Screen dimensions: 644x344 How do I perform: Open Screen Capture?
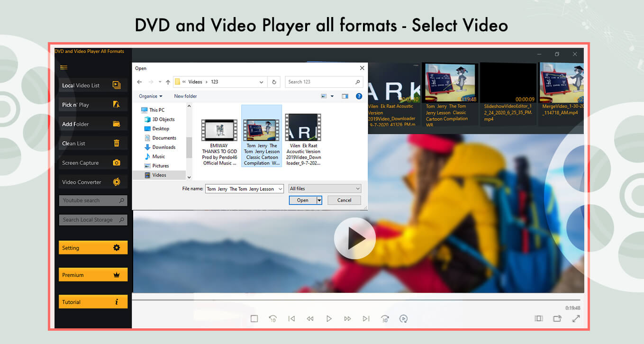pos(93,163)
